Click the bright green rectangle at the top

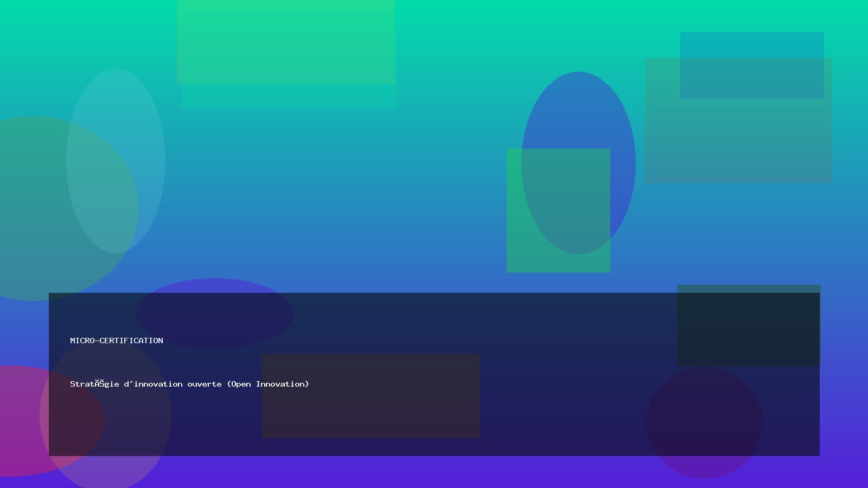point(286,42)
